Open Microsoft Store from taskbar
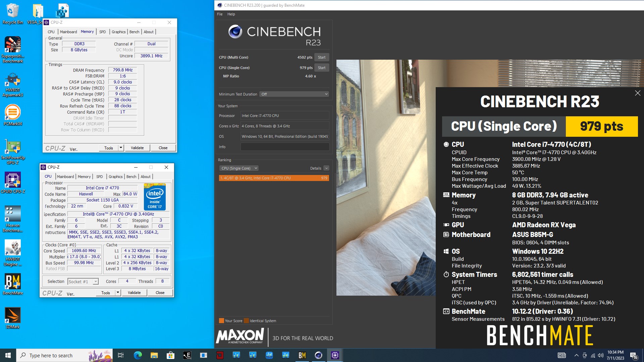 (170, 355)
